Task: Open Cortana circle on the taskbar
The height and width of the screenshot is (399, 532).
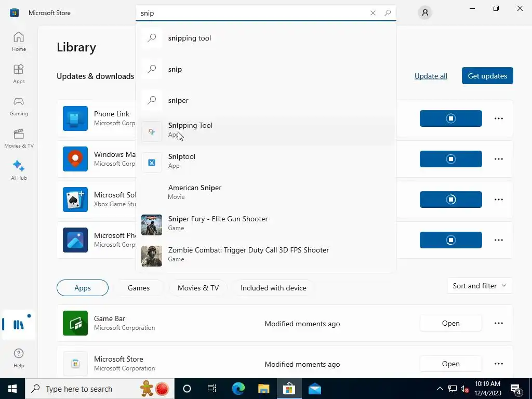Action: [x=187, y=389]
